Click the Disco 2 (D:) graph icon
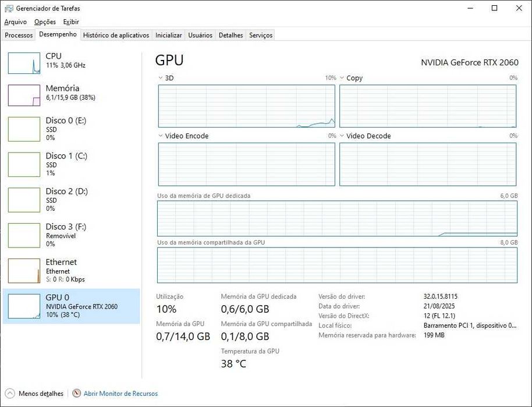Screen dimensions: 532x407 point(24,200)
